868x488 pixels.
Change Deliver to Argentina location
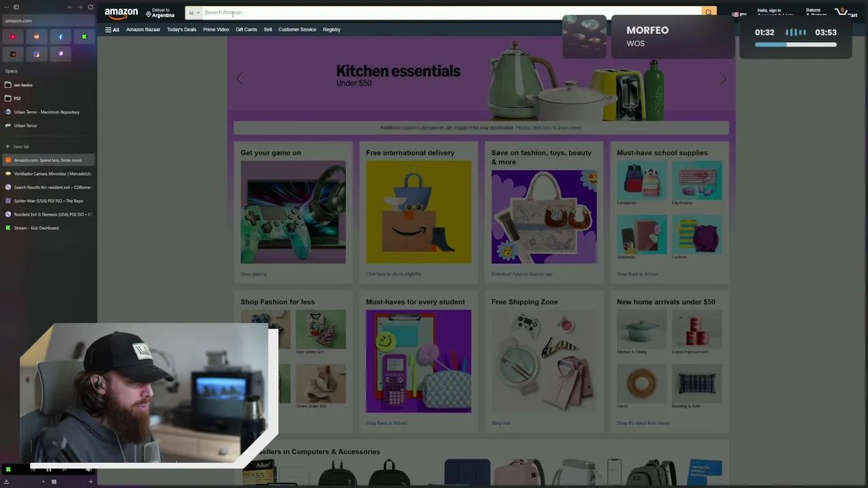[x=161, y=13]
